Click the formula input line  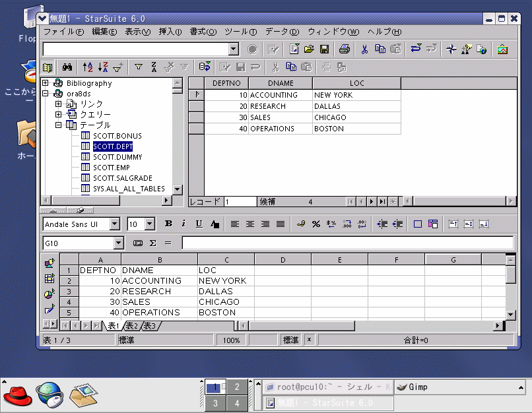click(348, 243)
